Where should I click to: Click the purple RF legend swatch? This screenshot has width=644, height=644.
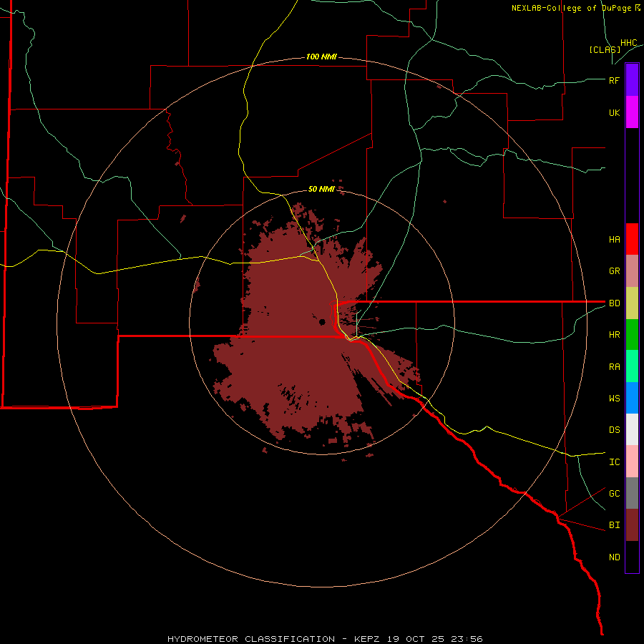(x=632, y=80)
